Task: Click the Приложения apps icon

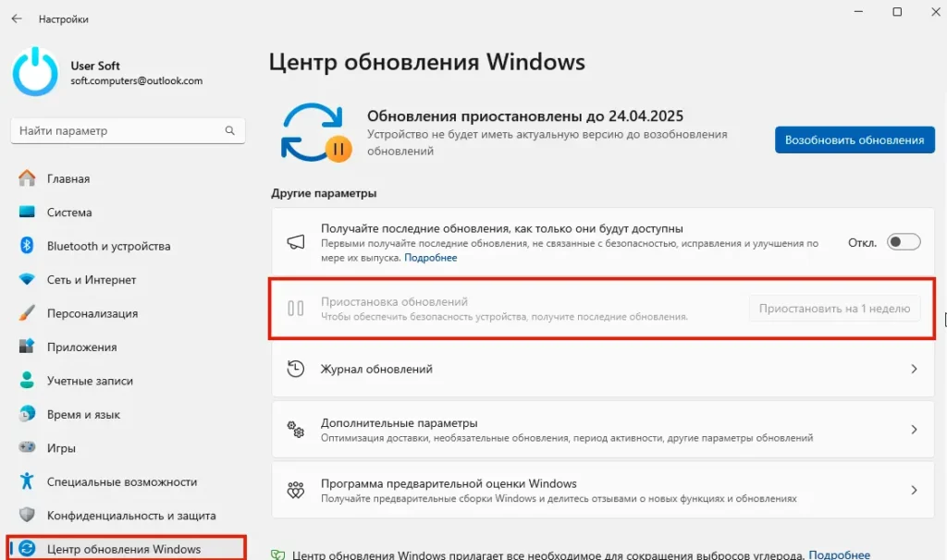Action: [x=27, y=347]
